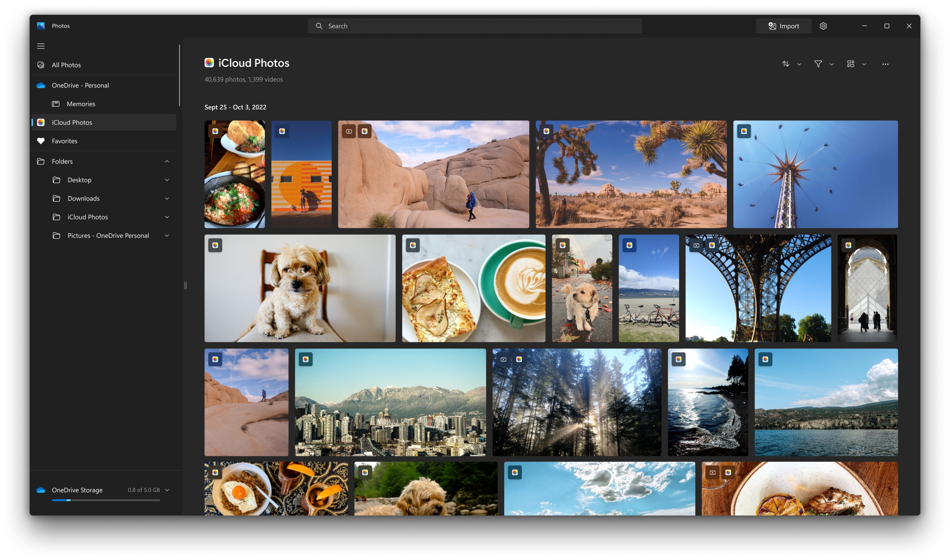Click the Search input field
The height and width of the screenshot is (560, 950).
pos(475,25)
